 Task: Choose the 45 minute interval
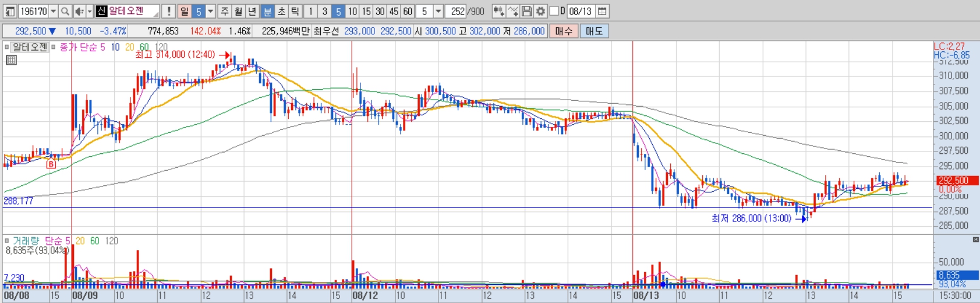click(x=394, y=11)
